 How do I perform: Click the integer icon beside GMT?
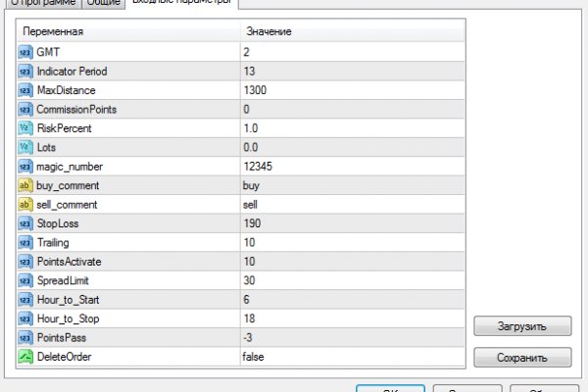click(25, 52)
